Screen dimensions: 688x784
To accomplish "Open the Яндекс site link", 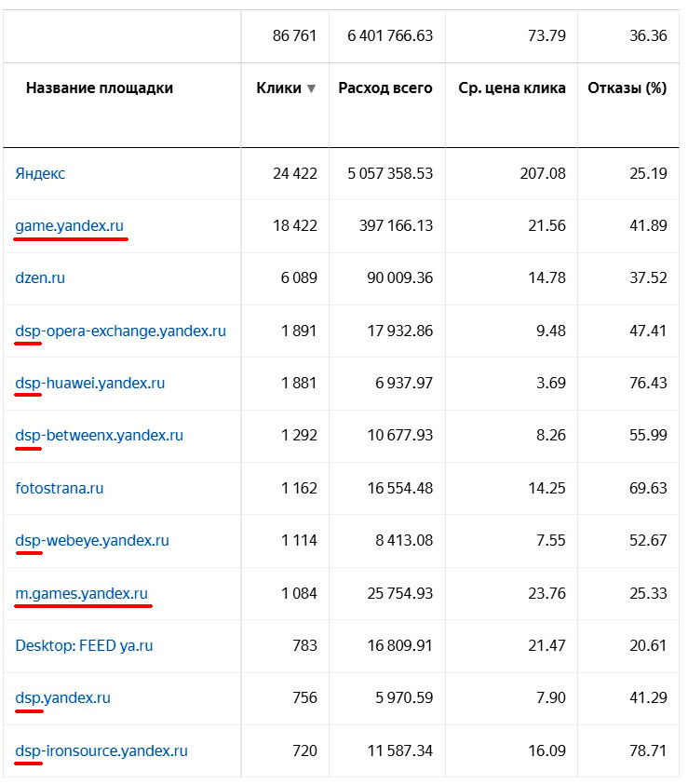I will click(40, 173).
